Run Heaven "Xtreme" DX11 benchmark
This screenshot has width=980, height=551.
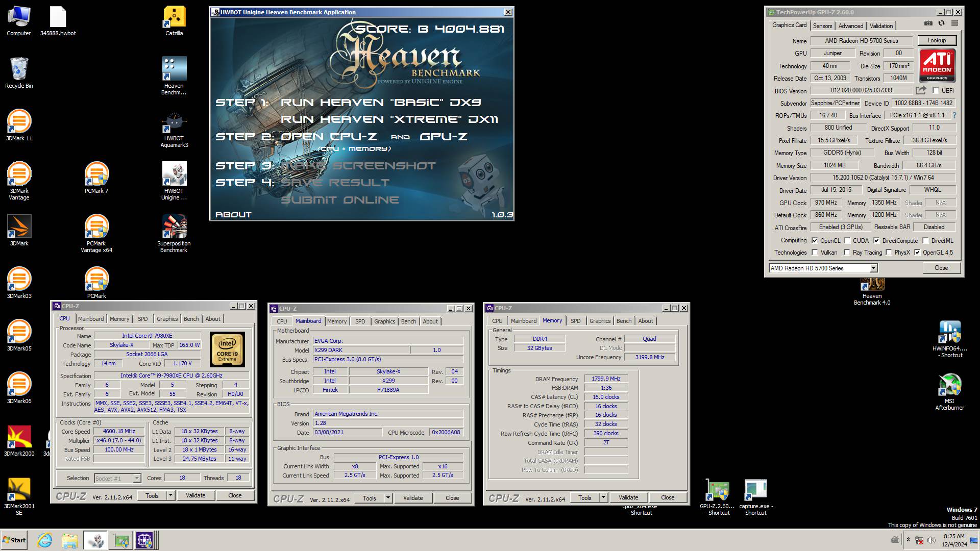coord(389,119)
